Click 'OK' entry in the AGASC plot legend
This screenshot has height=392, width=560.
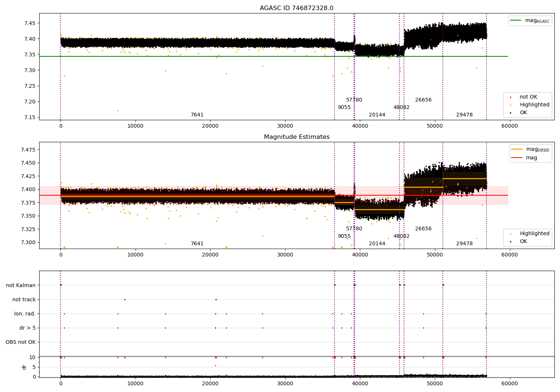(x=523, y=113)
